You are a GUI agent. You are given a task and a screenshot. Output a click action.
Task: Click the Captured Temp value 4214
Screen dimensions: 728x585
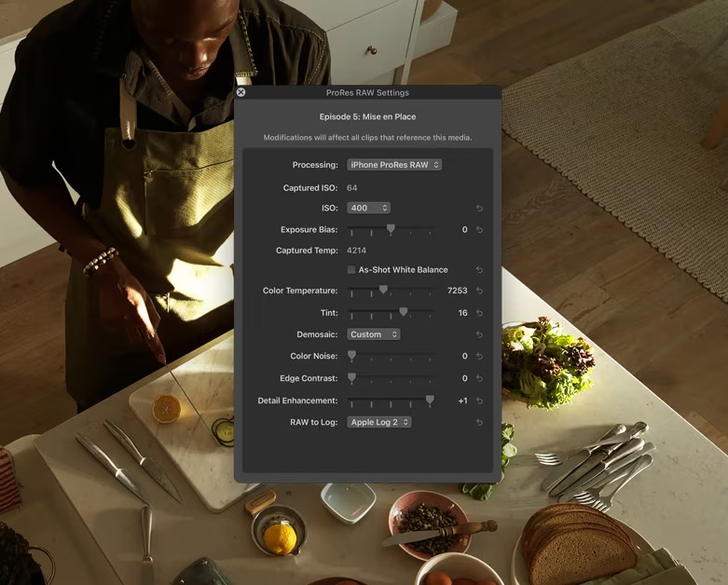[357, 251]
